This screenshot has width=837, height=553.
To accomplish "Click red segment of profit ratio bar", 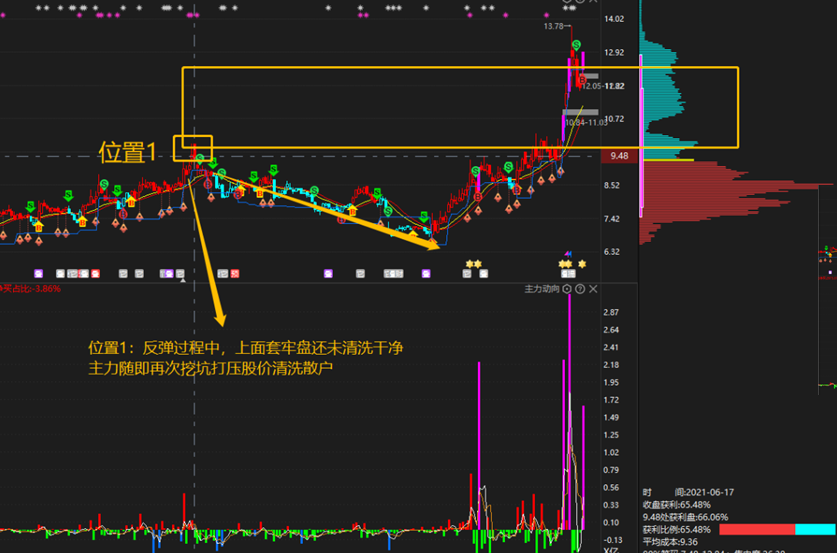I will (757, 530).
